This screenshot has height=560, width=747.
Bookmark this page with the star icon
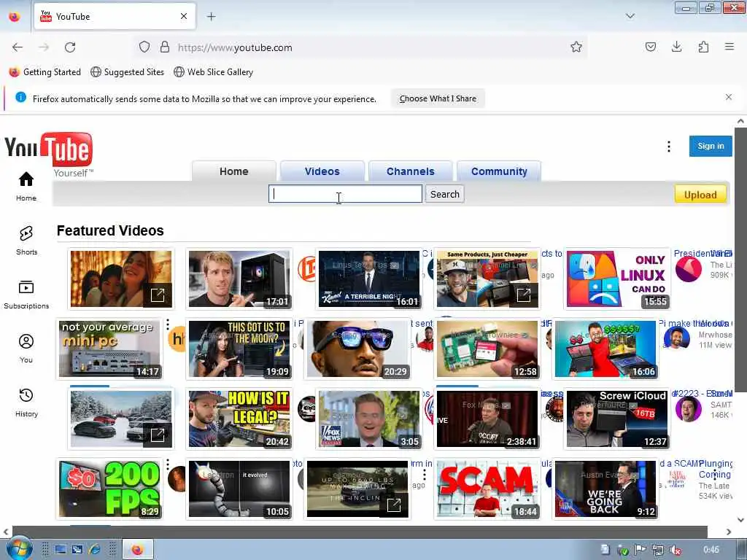[576, 47]
